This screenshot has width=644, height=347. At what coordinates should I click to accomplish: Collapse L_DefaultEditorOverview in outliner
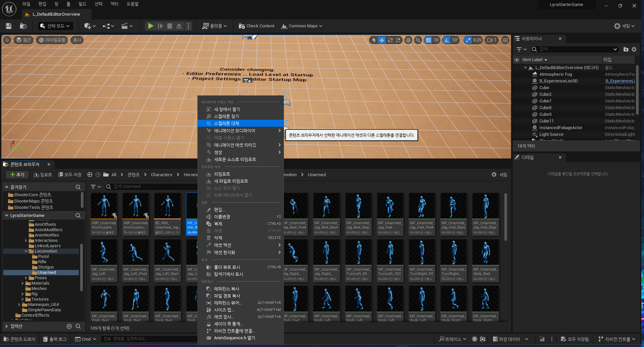click(x=525, y=68)
